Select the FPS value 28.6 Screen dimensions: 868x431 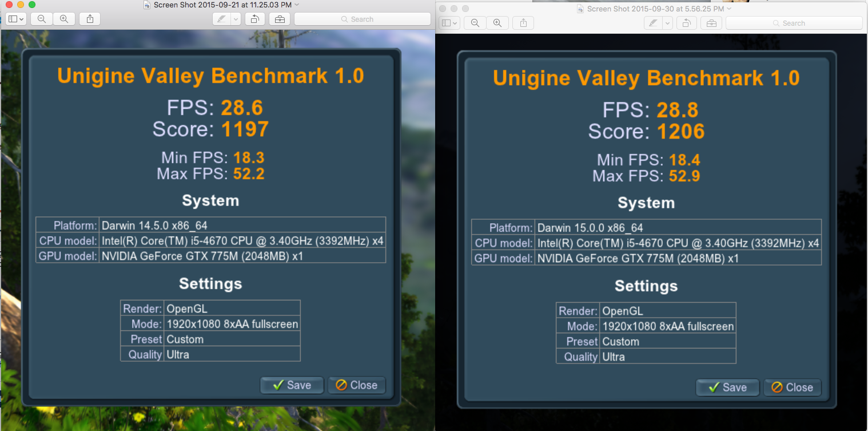click(242, 108)
